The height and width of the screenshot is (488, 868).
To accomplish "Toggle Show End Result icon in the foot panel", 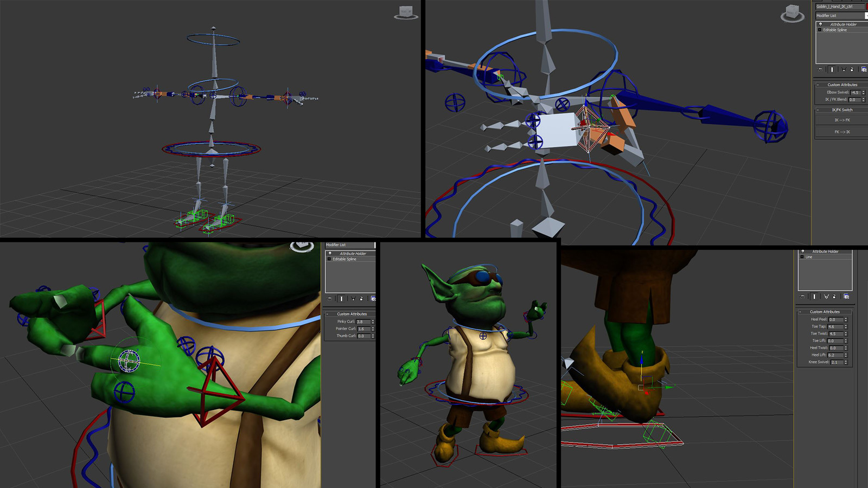I will (x=814, y=297).
